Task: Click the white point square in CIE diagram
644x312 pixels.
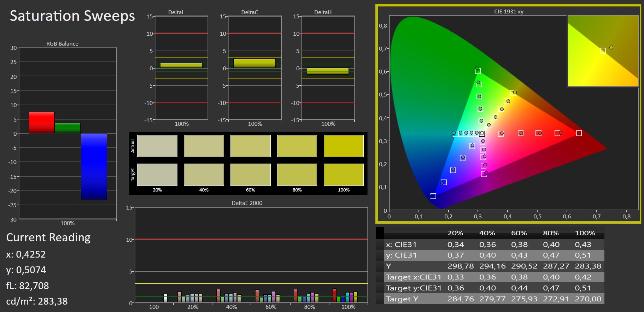Action: click(x=482, y=134)
